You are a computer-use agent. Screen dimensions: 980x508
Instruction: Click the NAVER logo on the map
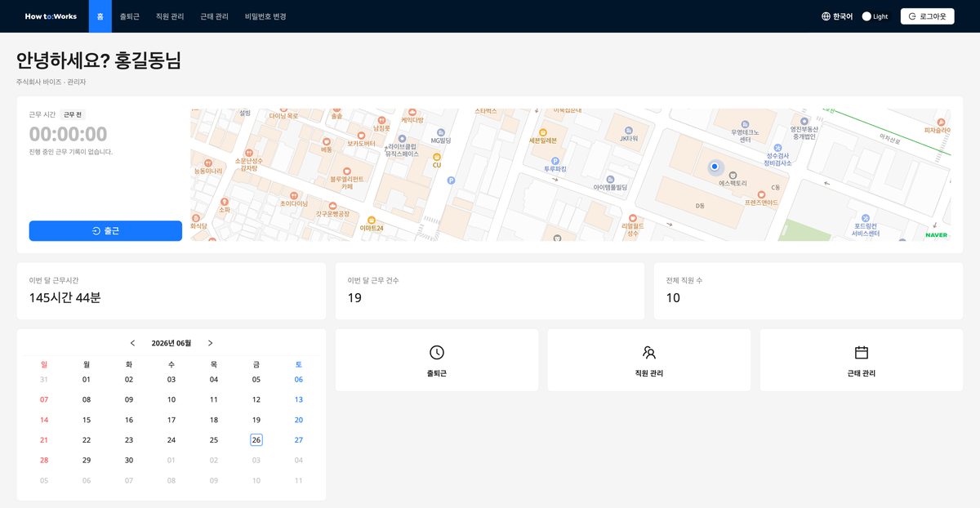[x=936, y=235]
